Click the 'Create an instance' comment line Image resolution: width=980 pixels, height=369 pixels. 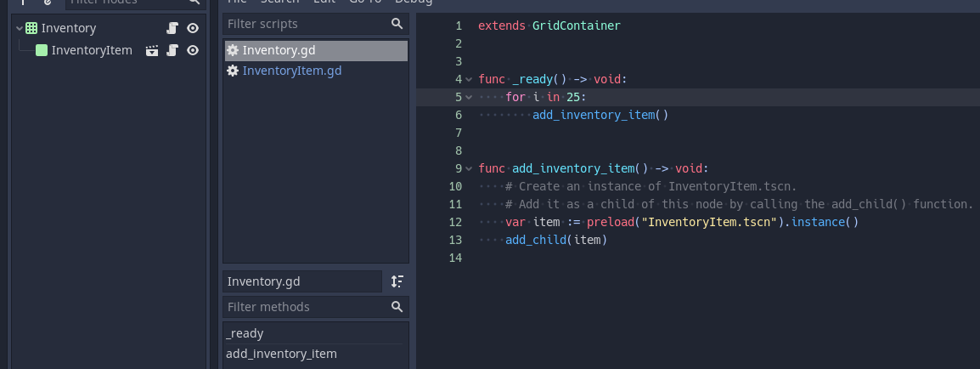point(651,186)
